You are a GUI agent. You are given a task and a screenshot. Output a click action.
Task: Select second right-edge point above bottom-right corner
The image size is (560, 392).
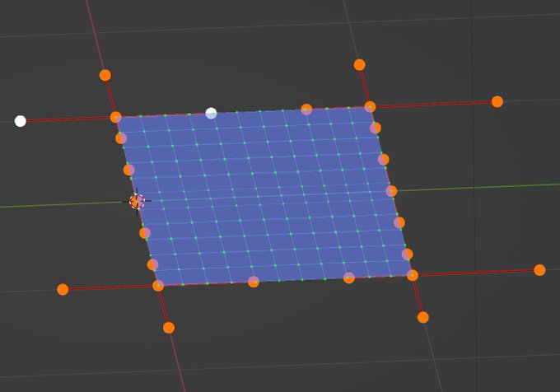pos(399,222)
